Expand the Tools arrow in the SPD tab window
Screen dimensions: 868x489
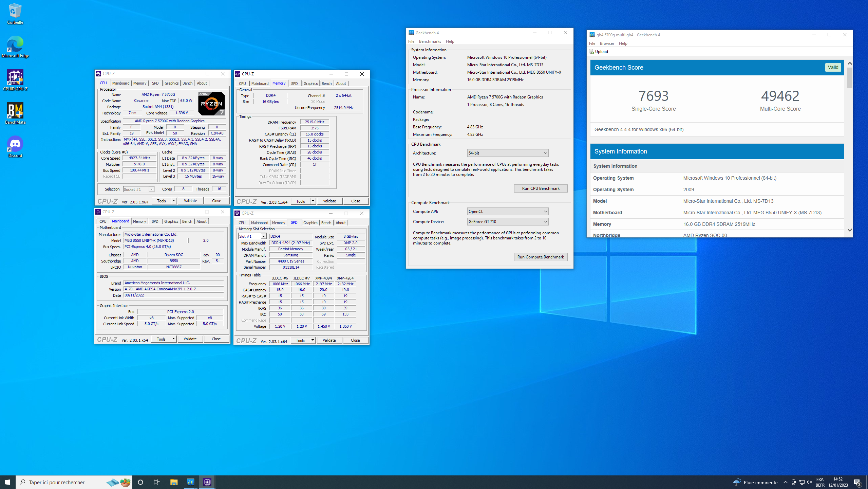point(313,340)
